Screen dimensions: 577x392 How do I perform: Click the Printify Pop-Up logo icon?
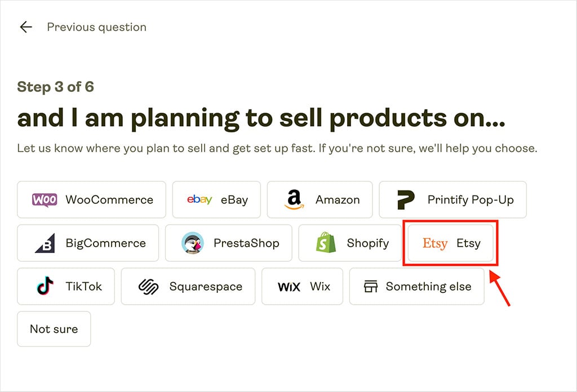[x=406, y=199]
